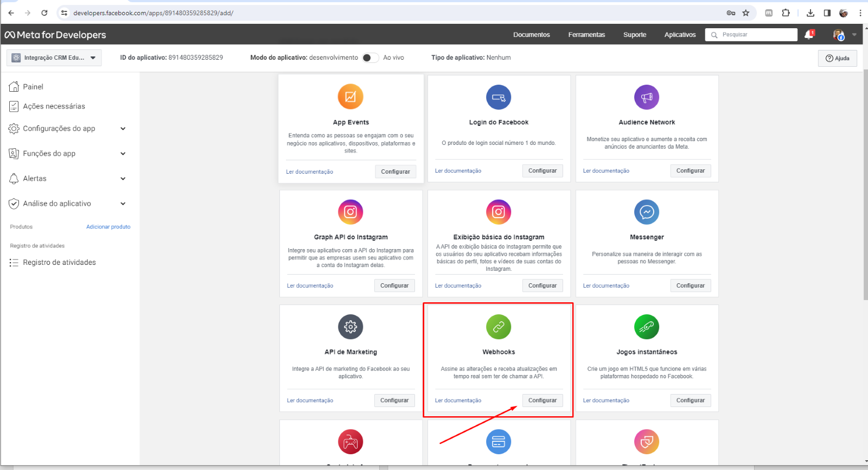The width and height of the screenshot is (868, 470).
Task: Reload the page in browser
Action: point(44,12)
